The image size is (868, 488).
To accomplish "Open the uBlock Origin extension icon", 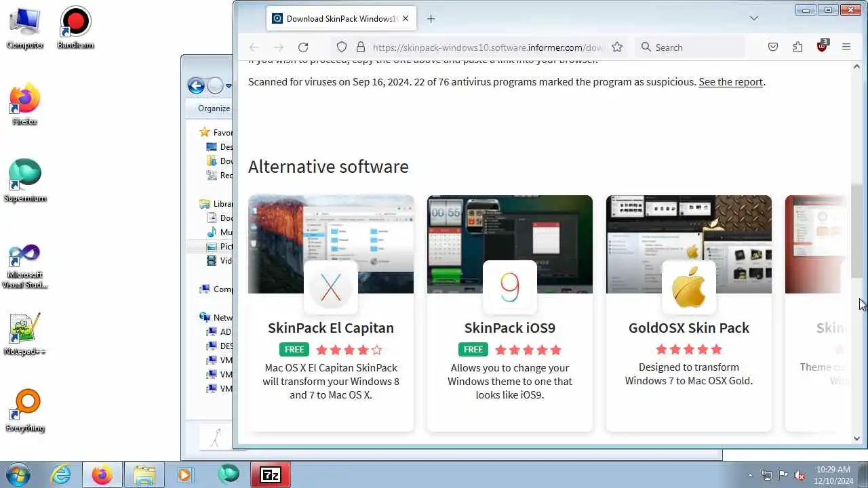I will [x=822, y=47].
